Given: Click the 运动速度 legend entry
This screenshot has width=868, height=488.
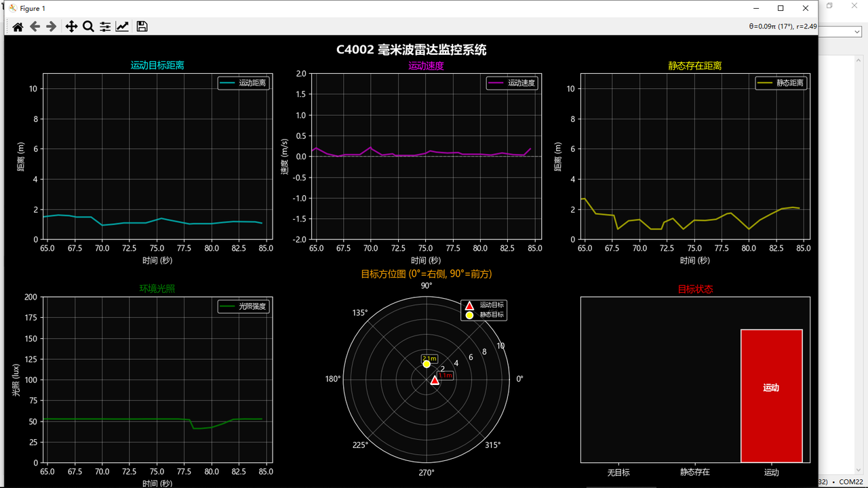Looking at the screenshot, I should point(512,83).
